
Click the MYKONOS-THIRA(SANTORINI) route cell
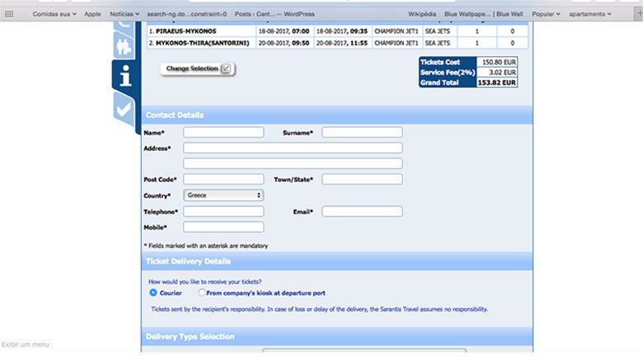click(x=201, y=43)
